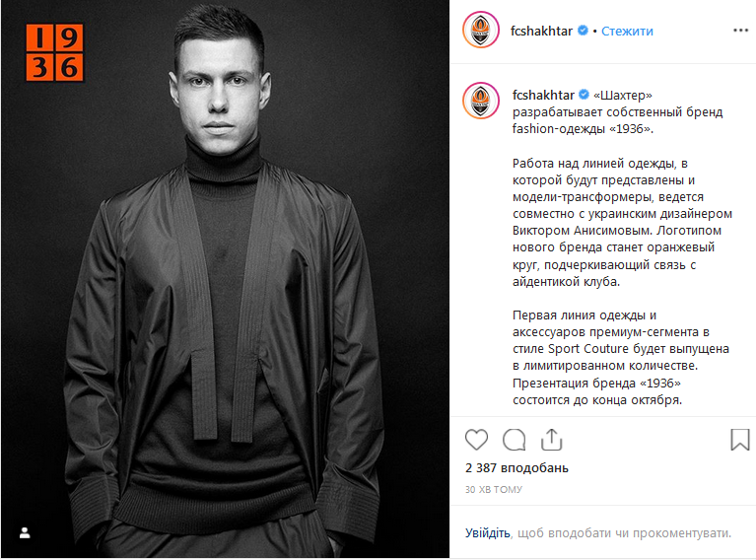Show tagged people via photo person icon
This screenshot has width=756, height=560.
pyautogui.click(x=25, y=533)
